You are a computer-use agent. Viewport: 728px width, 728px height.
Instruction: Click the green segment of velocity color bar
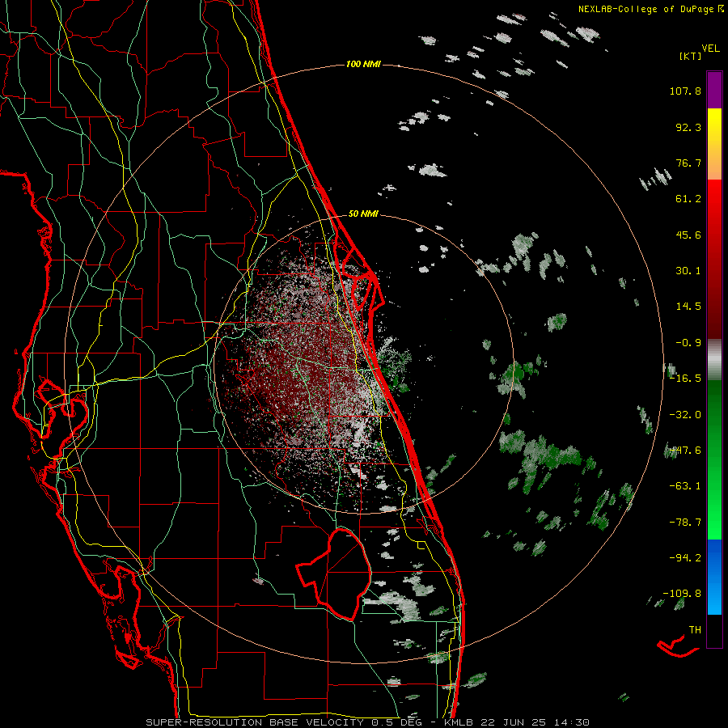[714, 459]
